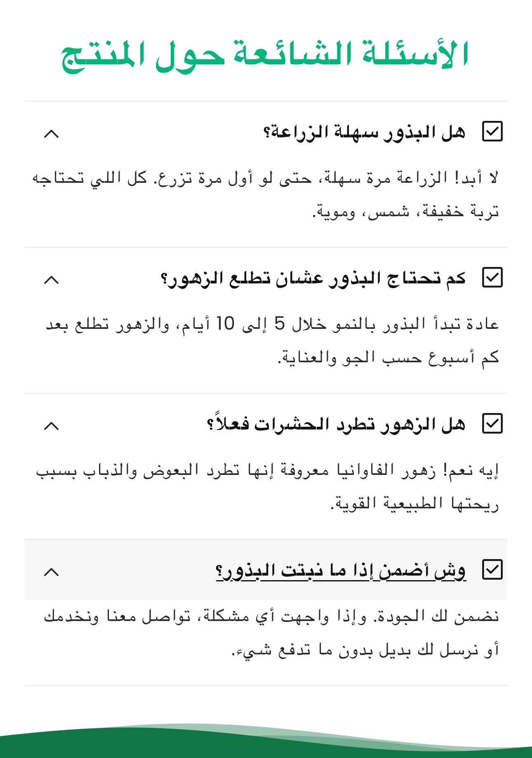
Task: Select question "كم تحتاج البذور عشان تطلع الزهور؟"
Action: [x=313, y=279]
